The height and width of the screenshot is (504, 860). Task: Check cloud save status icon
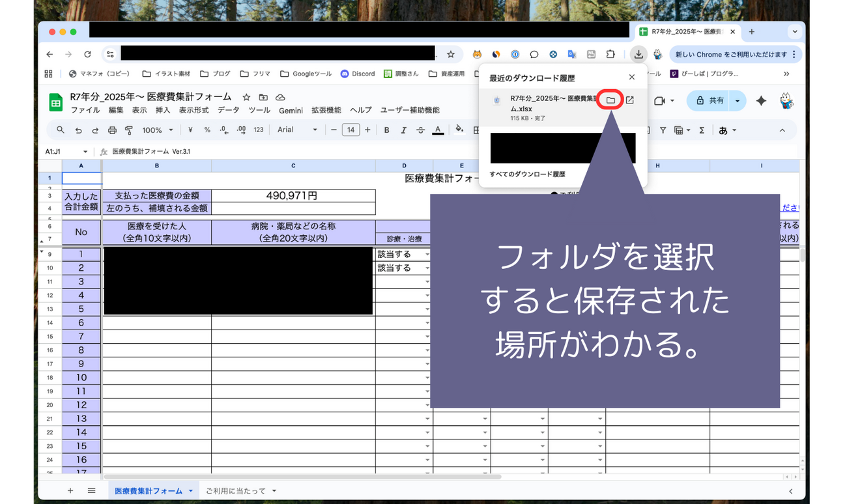pos(280,97)
